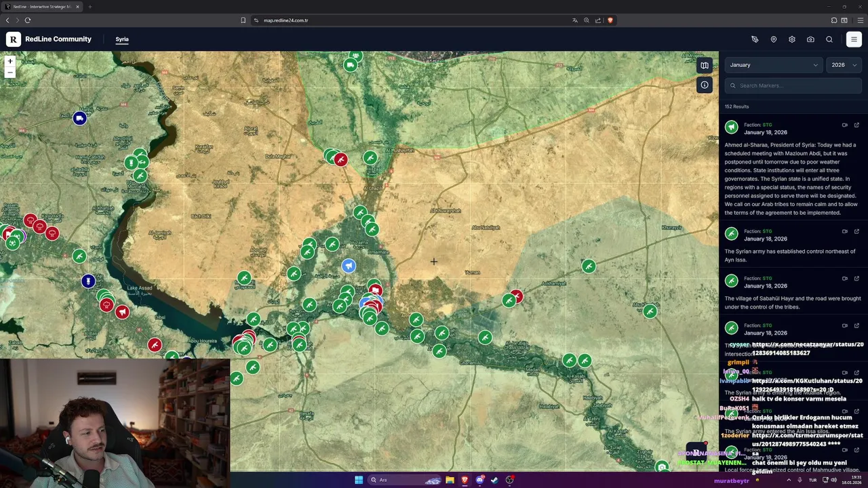Click blue bus marker near top-left of map
This screenshot has height=488, width=868.
(x=80, y=119)
